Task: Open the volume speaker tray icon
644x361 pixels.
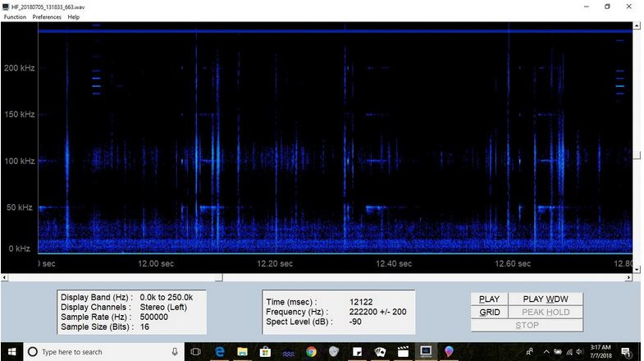Action: click(580, 352)
